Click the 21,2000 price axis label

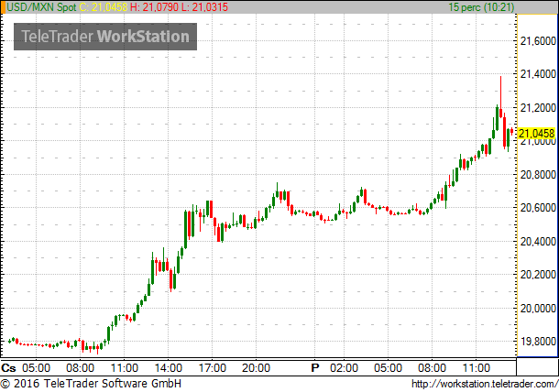[538, 108]
